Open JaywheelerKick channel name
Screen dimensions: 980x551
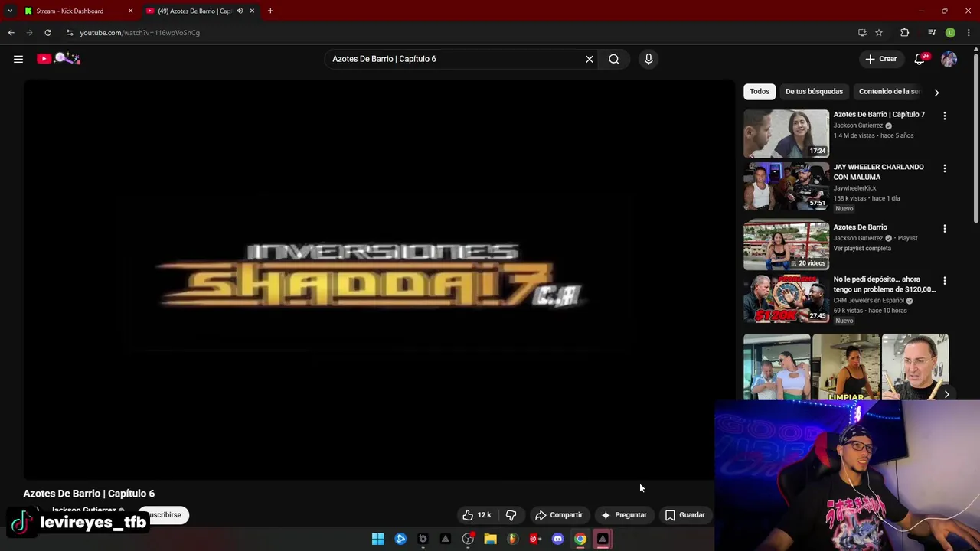[x=854, y=188]
